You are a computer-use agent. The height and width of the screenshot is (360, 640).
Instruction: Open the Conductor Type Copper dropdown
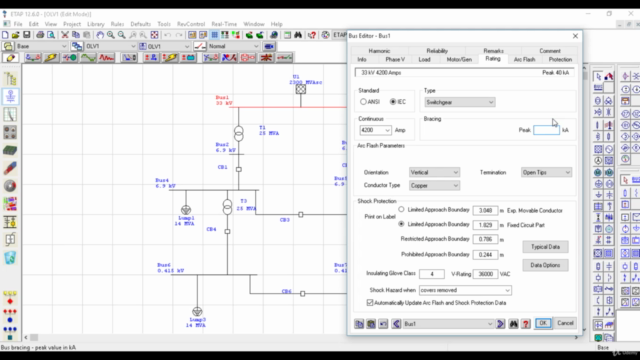tap(434, 185)
